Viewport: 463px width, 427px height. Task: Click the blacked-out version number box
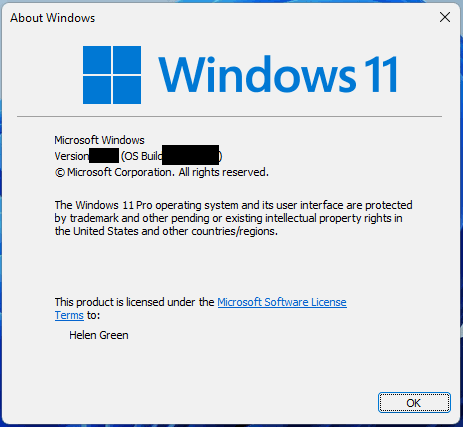click(104, 156)
